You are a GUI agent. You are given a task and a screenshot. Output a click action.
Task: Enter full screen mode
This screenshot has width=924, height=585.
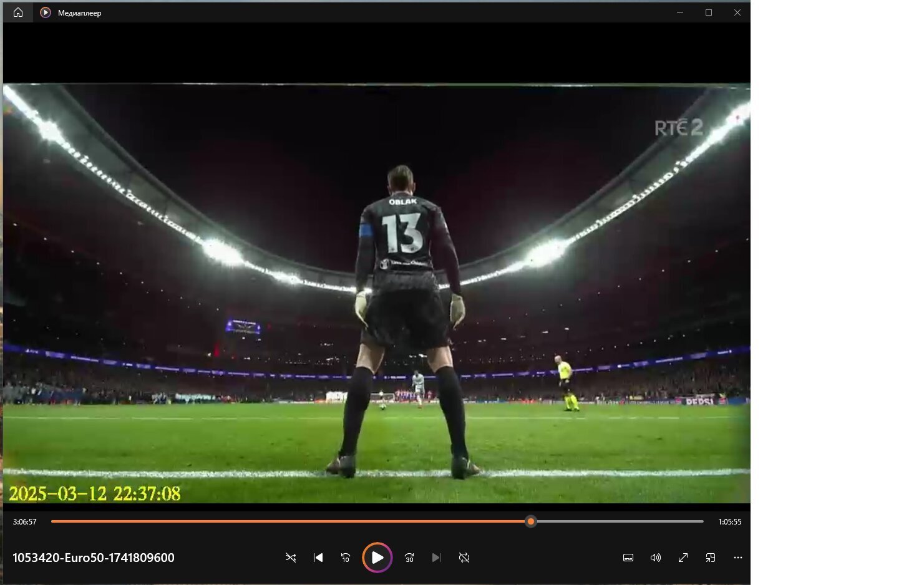[x=683, y=558]
